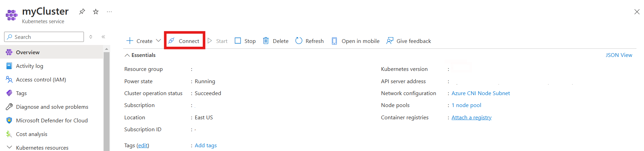Open the Attach a registry link
Viewport: 644px width, 151px height.
click(471, 117)
